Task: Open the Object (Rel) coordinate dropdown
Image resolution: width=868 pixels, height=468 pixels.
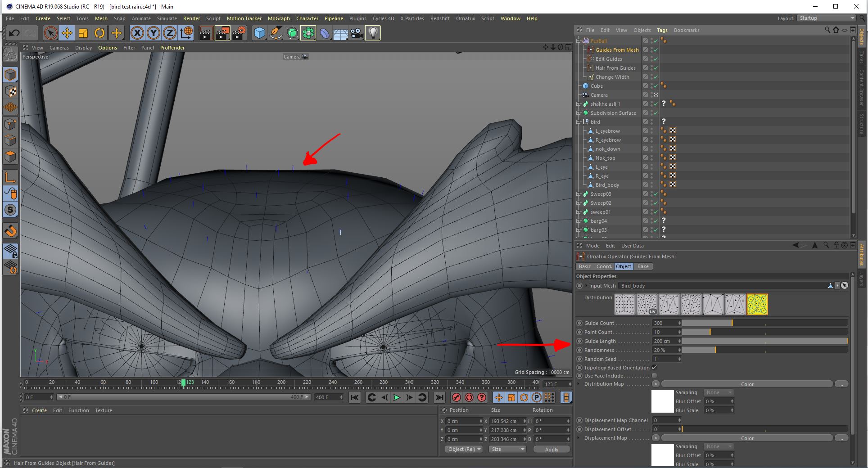Action: [464, 449]
